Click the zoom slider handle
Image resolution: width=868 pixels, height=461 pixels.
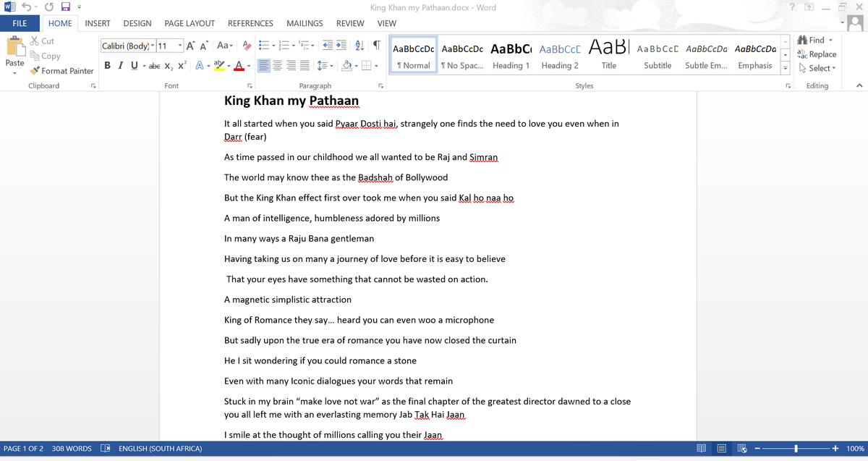pos(796,449)
